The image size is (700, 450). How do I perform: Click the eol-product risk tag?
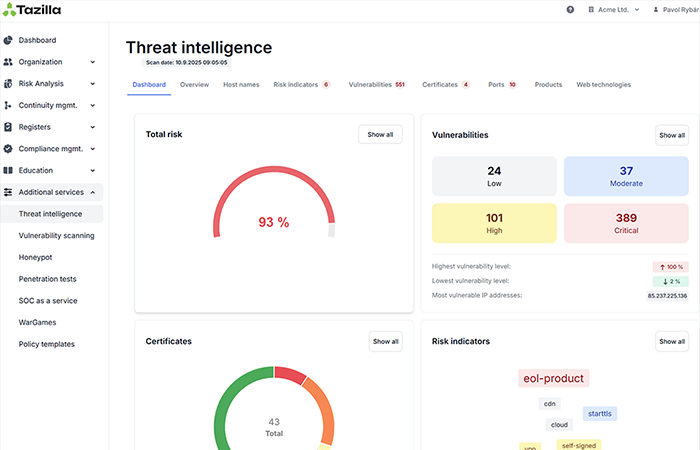point(554,379)
